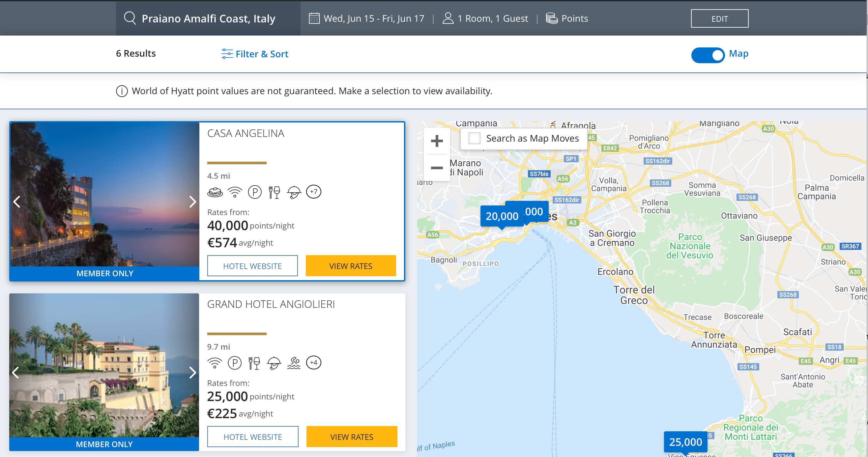Zoom in using the map plus control
Image resolution: width=868 pixels, height=457 pixels.
(x=437, y=141)
